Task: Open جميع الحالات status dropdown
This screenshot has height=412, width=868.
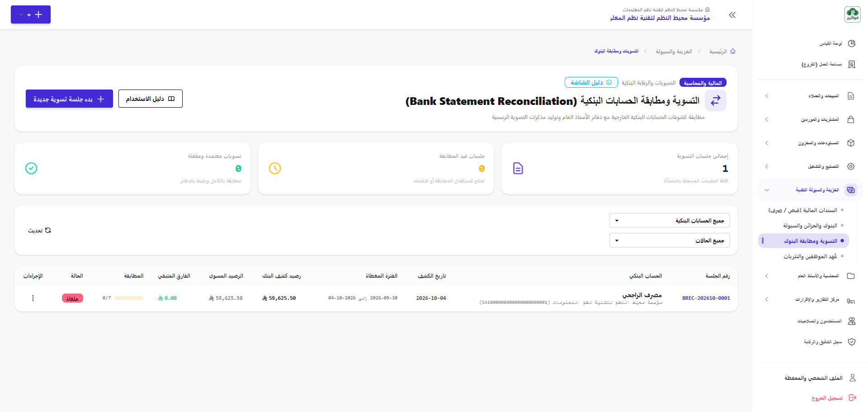Action: tap(670, 240)
